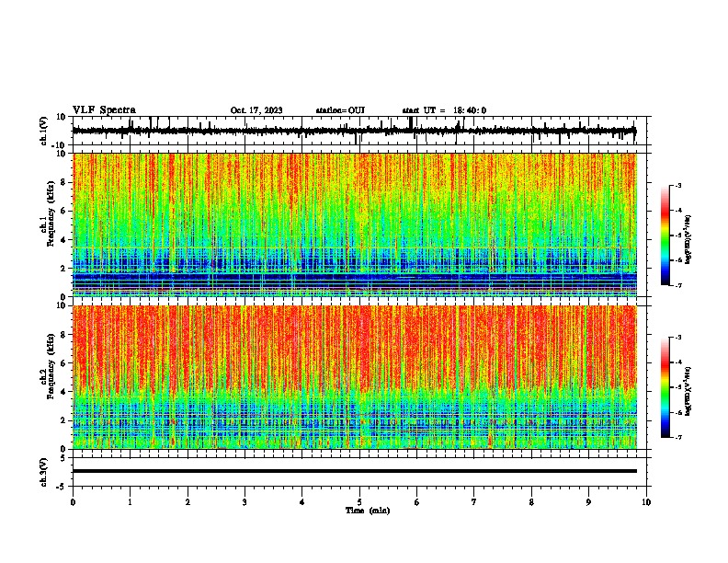
Task: Click the "ch.3(V)" axis label
Action: coord(44,472)
